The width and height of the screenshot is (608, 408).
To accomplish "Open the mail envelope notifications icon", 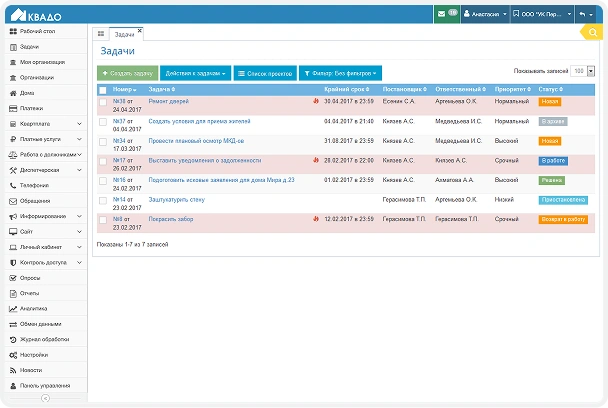I will pos(442,14).
